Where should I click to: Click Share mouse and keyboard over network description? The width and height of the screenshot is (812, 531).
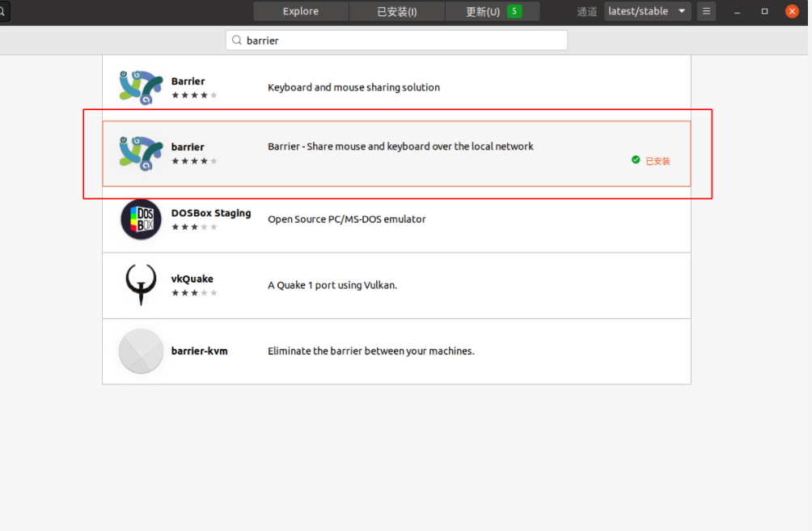(x=400, y=147)
